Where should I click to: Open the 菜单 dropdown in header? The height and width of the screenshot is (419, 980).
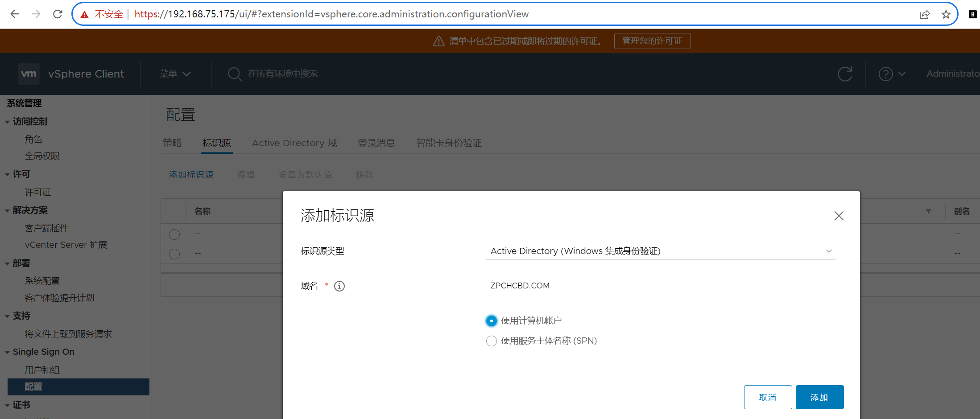(175, 74)
